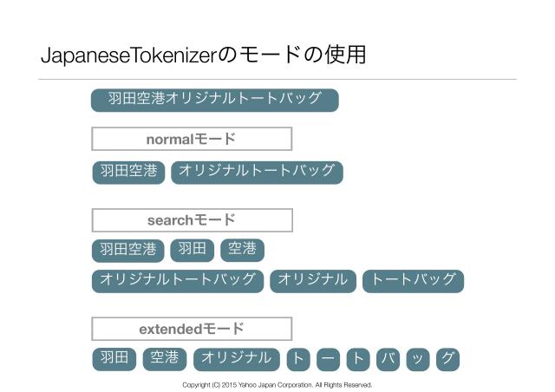Click オリジナルトートバッグ token under normalモード
This screenshot has width=555, height=392.
[x=257, y=172]
